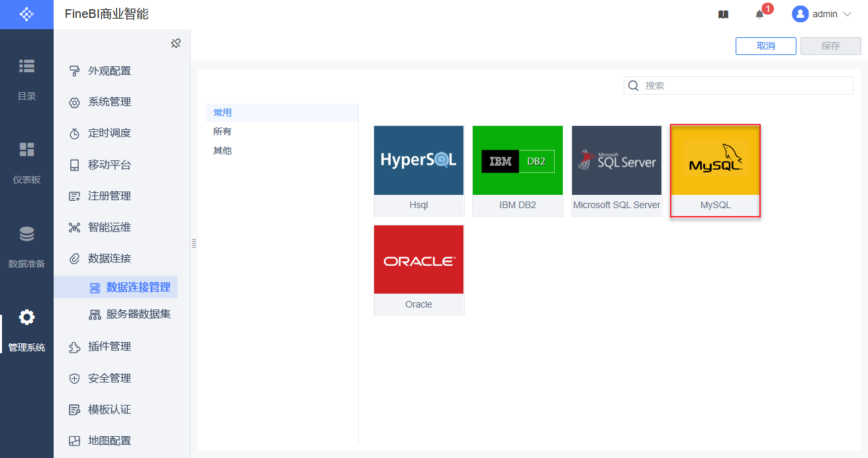Click the 插件管理 puzzle icon
The image size is (868, 458).
75,347
